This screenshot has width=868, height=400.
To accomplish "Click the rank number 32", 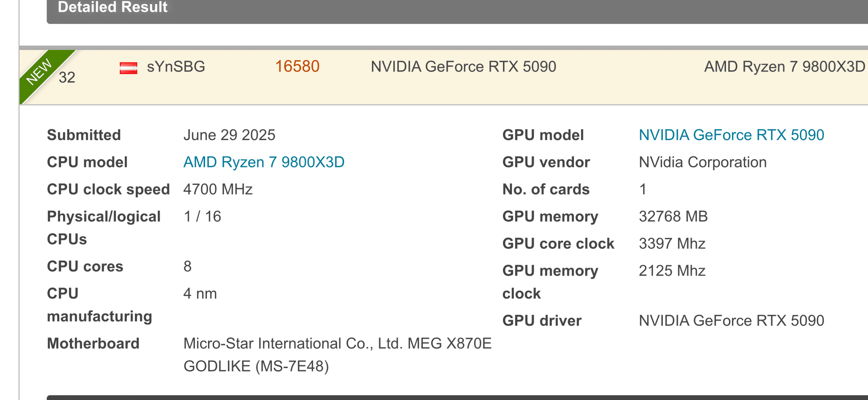I will pos(67,78).
